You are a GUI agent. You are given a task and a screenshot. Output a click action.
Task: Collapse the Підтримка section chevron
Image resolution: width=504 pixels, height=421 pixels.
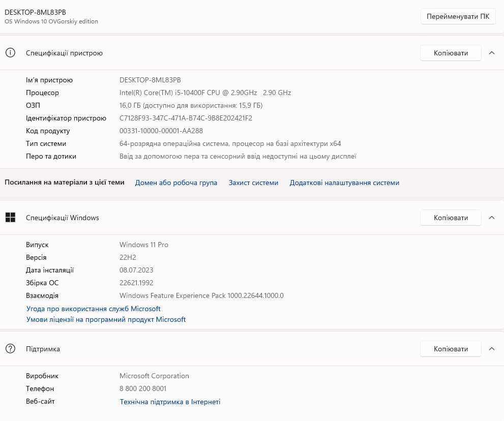(x=491, y=349)
